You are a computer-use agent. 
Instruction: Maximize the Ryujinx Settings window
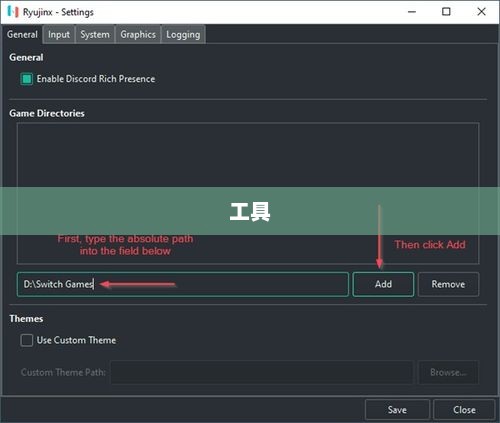tap(446, 12)
